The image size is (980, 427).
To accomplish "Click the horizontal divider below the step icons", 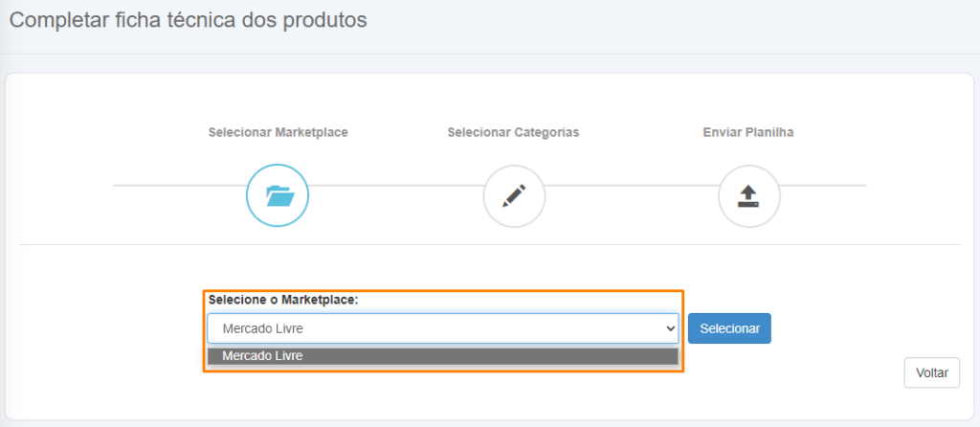I will 489,244.
